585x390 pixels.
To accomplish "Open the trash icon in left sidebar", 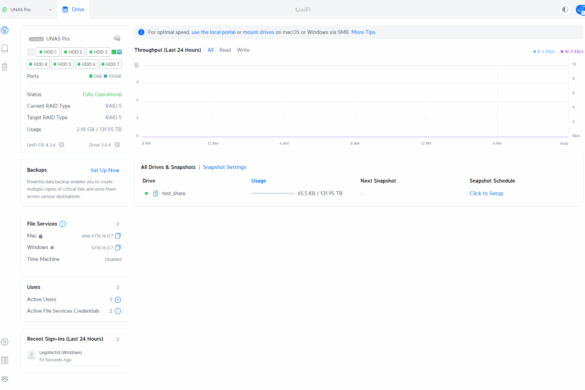I will click(5, 67).
